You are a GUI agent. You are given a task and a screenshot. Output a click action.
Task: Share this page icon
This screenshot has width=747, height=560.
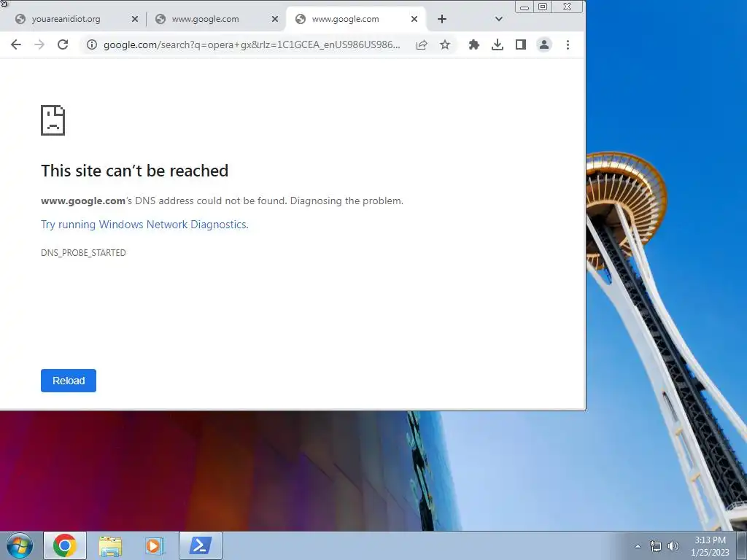[422, 44]
